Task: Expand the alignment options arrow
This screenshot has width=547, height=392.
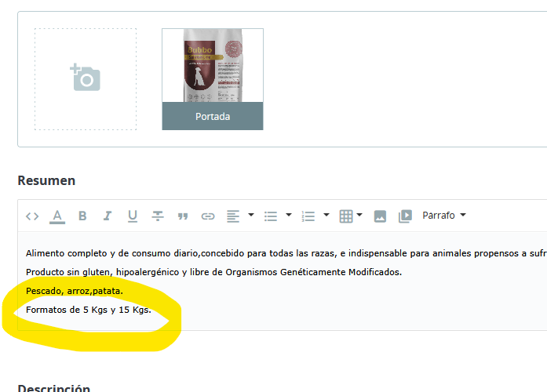Action: coord(251,215)
